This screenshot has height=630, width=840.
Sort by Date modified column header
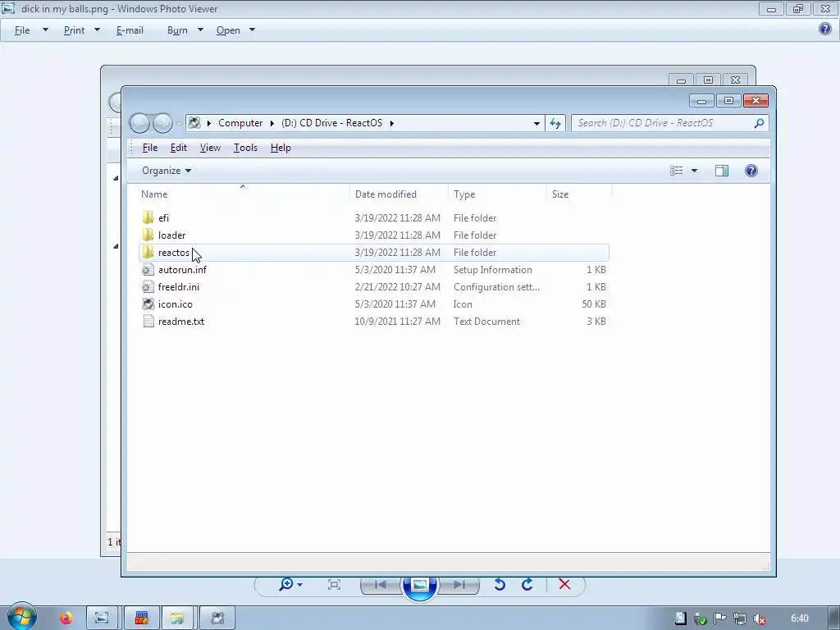[x=398, y=194]
